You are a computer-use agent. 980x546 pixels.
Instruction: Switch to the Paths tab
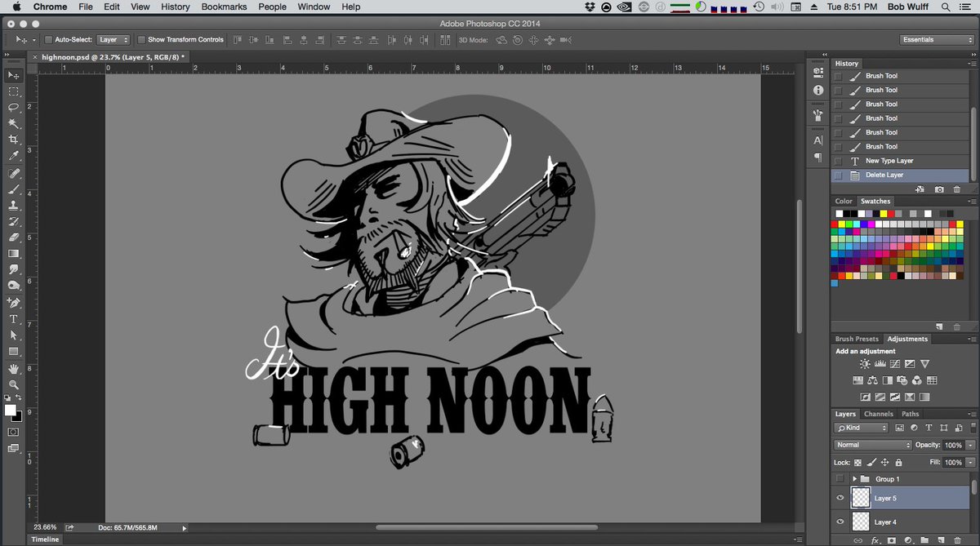[x=910, y=414]
